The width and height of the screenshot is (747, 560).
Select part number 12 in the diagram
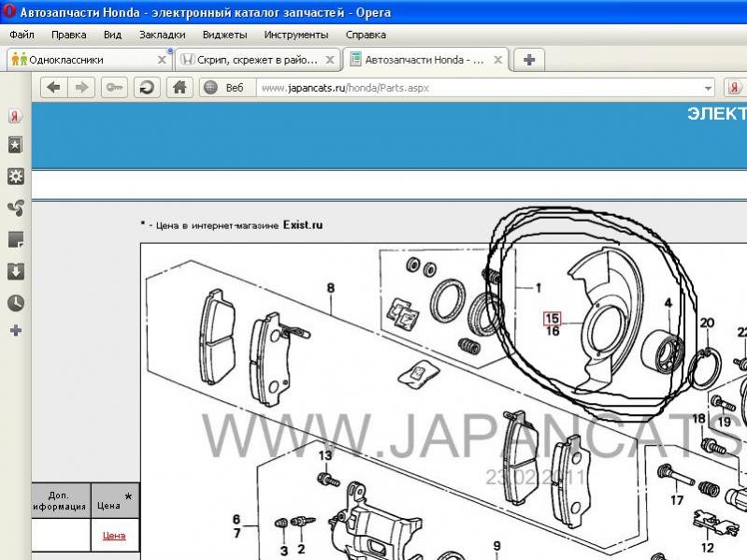pos(708,548)
